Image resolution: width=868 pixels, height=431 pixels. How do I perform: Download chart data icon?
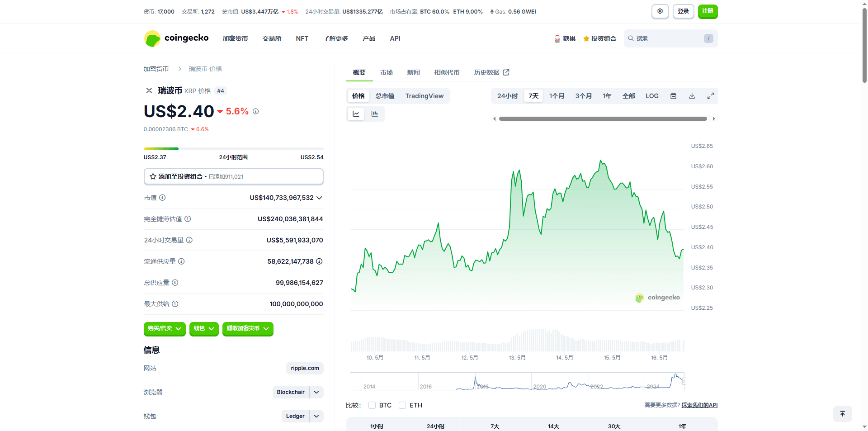[x=692, y=96]
